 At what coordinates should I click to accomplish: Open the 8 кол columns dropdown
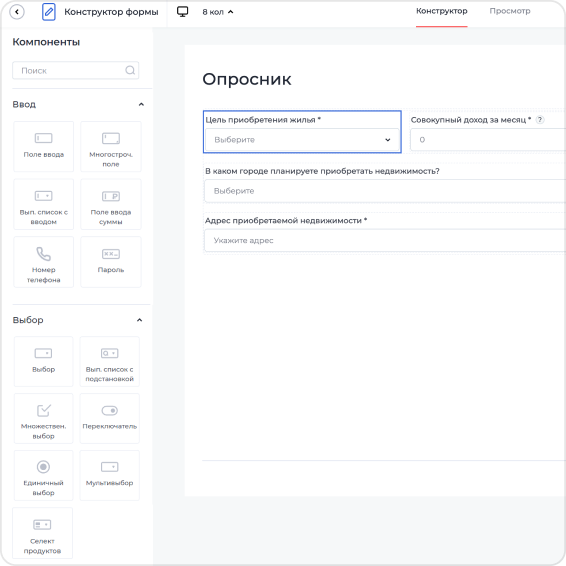[x=218, y=12]
